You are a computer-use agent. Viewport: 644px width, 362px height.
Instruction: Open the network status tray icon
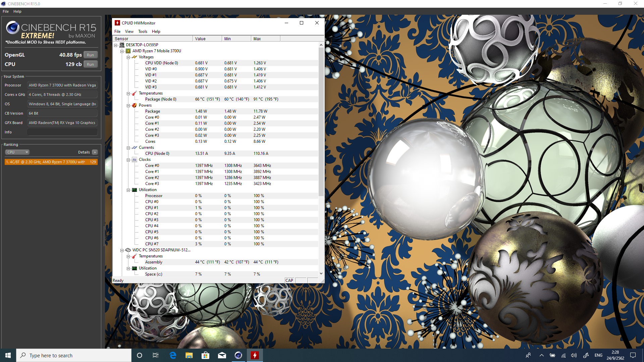(x=563, y=355)
